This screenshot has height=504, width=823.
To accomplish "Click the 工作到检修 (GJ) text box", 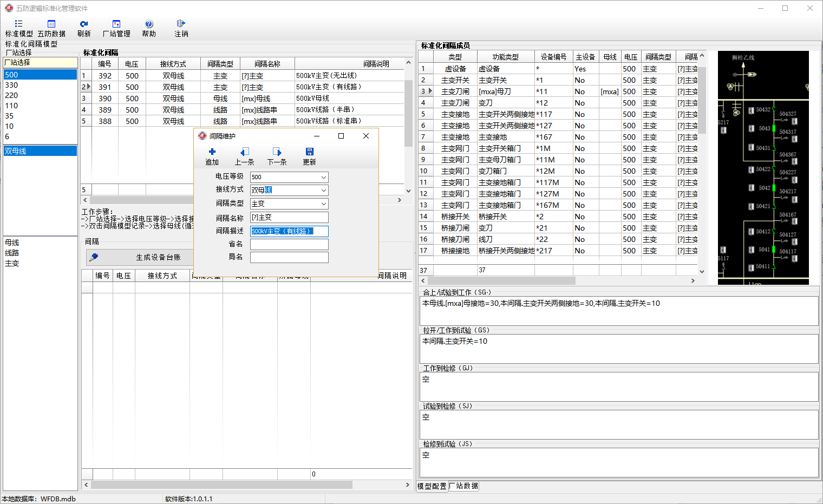I will pos(619,387).
